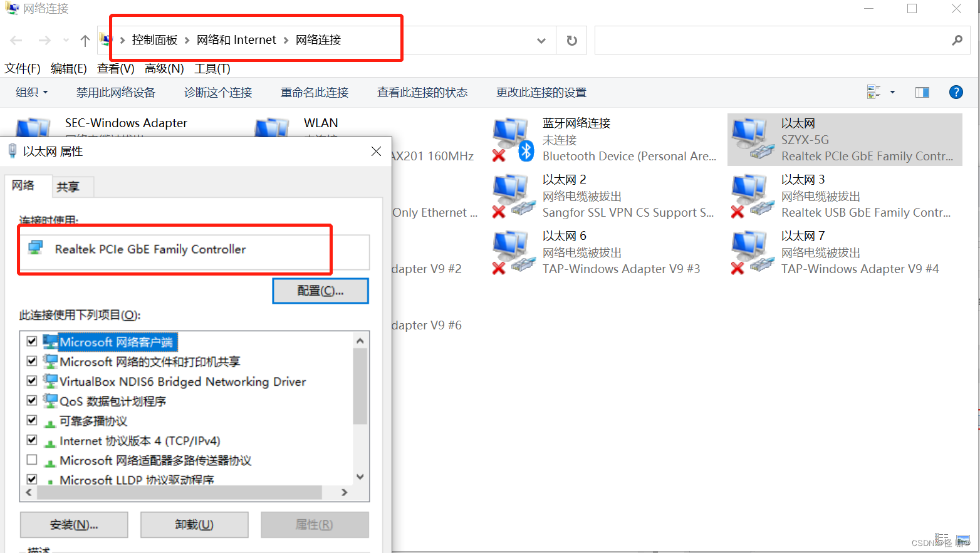980x553 pixels.
Task: Click the 以太网 6 TAP-Windows adapter icon
Action: point(511,252)
